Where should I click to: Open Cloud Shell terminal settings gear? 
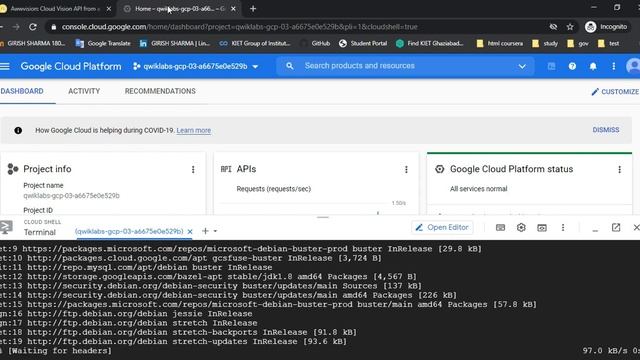click(x=521, y=227)
